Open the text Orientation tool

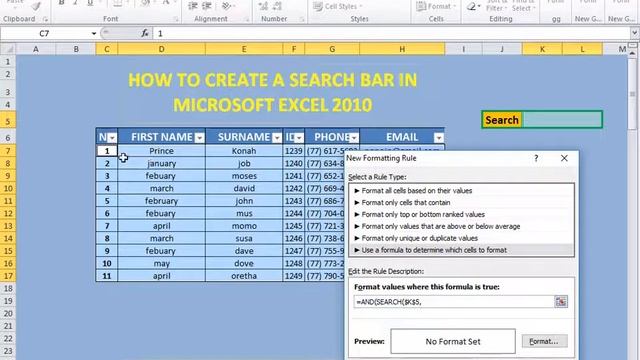coord(227,6)
